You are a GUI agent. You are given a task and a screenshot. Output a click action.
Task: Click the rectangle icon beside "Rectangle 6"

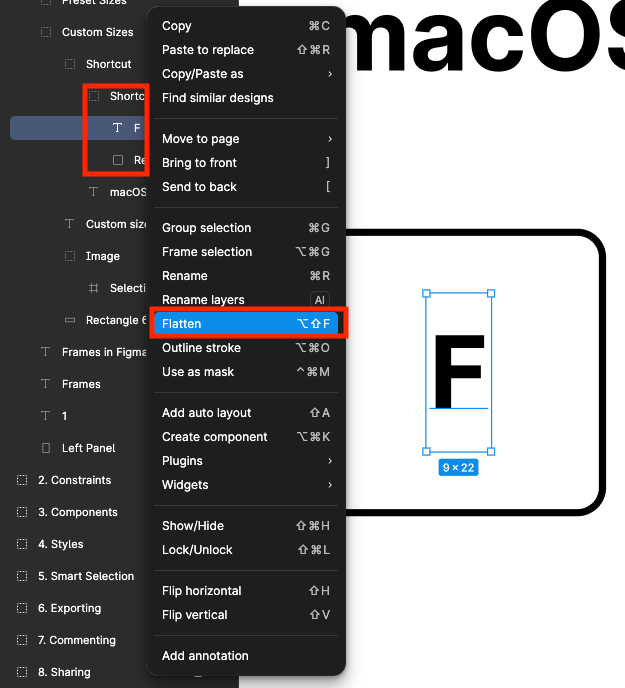point(69,320)
